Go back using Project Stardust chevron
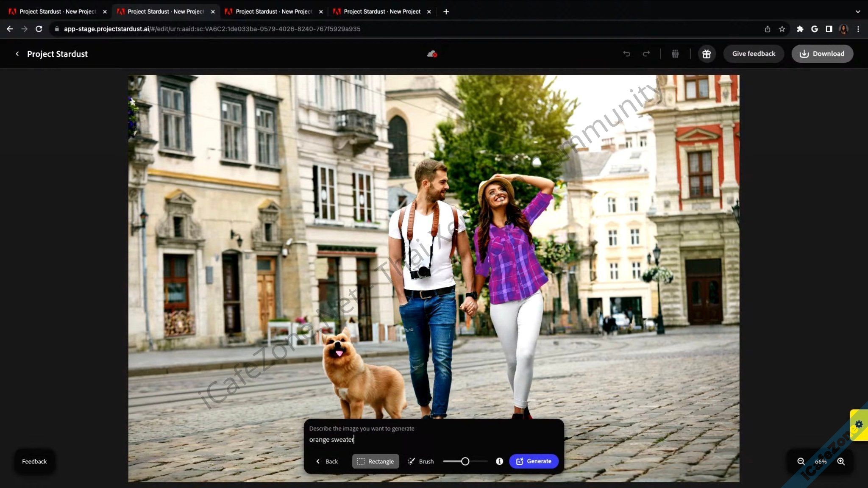This screenshot has width=868, height=488. [x=17, y=54]
